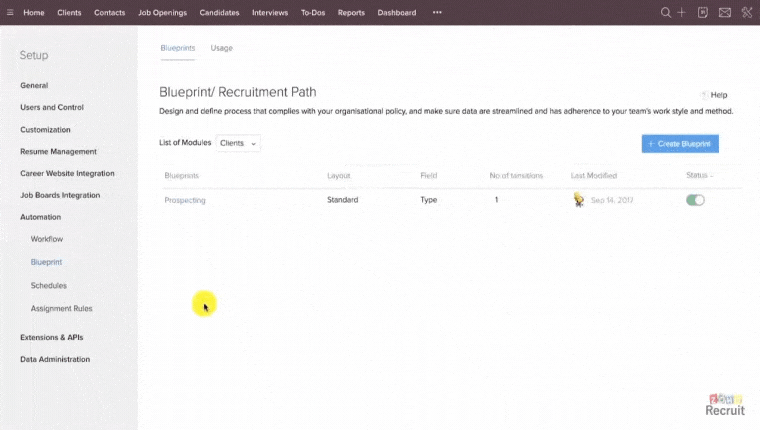The height and width of the screenshot is (430, 760).
Task: Open Workflow under Automation
Action: point(47,239)
